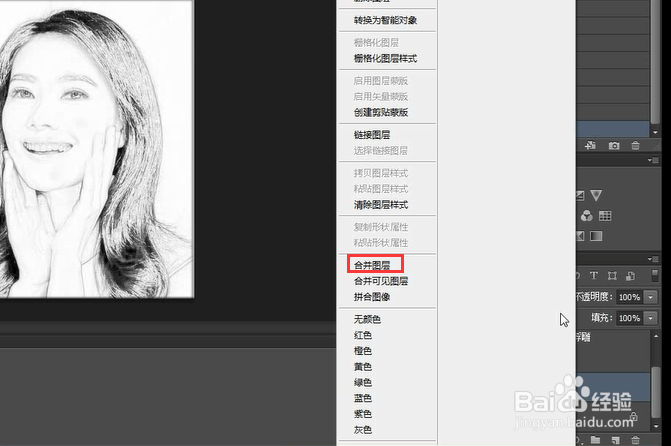Viewport: 671px width, 446px height.
Task: Choose 栅格化图层样式 menu entry
Action: coord(387,58)
